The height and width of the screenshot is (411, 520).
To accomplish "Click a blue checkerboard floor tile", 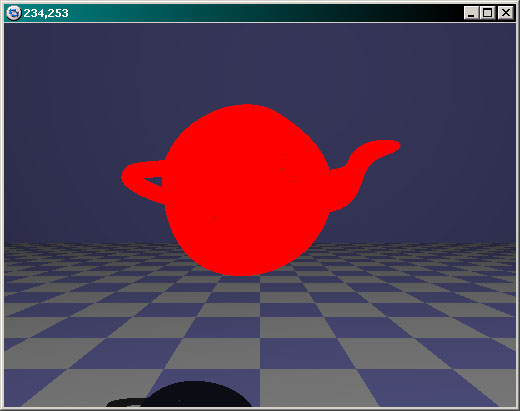I will click(293, 352).
